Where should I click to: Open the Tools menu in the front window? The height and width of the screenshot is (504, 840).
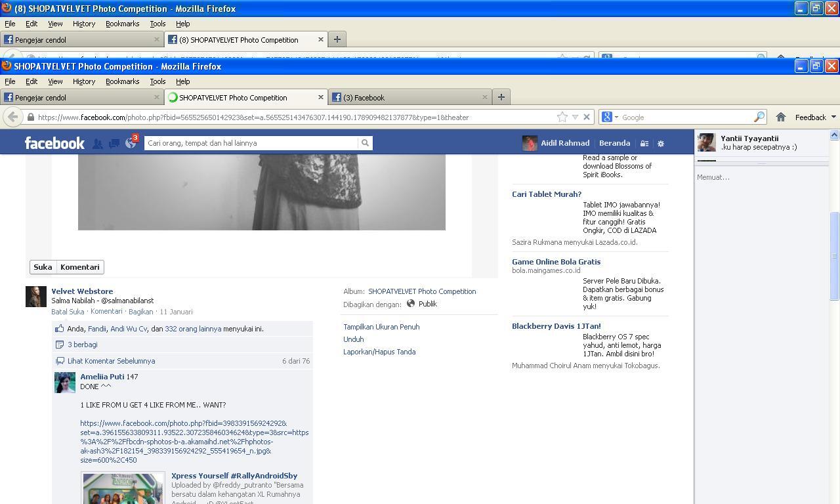click(157, 81)
